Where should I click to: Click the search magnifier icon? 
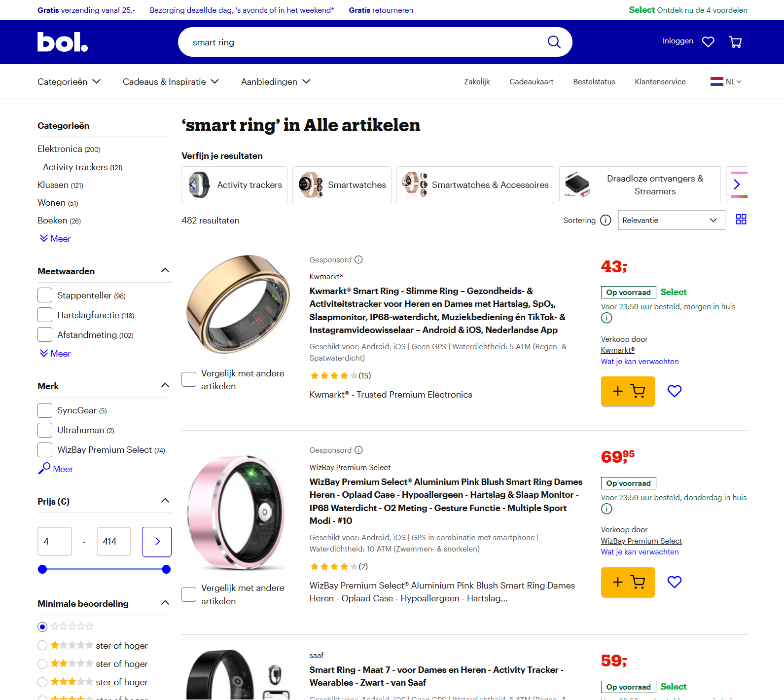point(554,42)
